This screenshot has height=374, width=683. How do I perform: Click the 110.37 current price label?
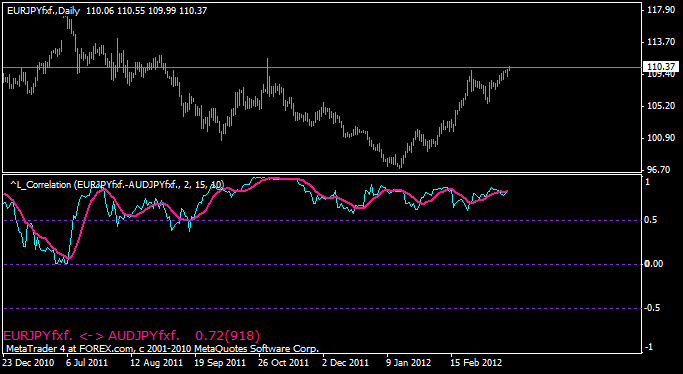click(660, 67)
